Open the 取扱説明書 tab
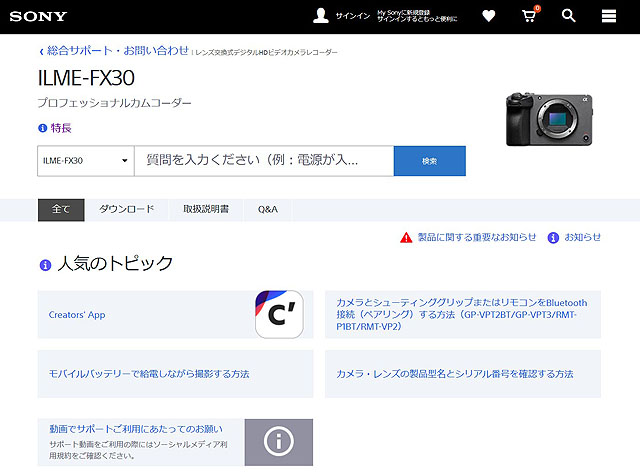 coord(205,209)
